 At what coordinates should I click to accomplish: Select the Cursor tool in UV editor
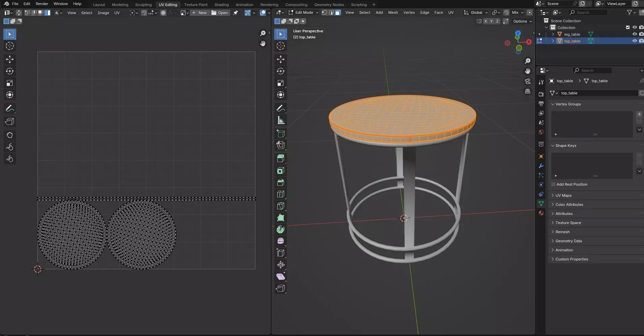10,46
